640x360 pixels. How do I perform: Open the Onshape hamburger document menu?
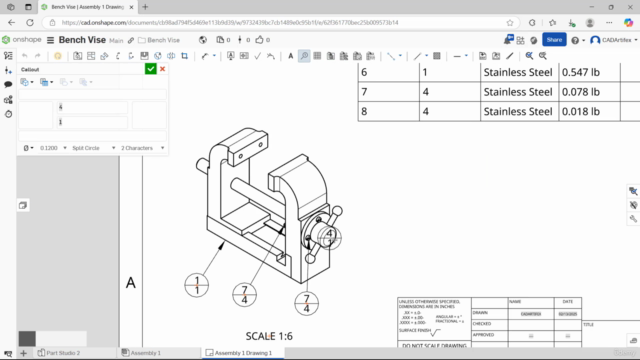click(x=50, y=40)
